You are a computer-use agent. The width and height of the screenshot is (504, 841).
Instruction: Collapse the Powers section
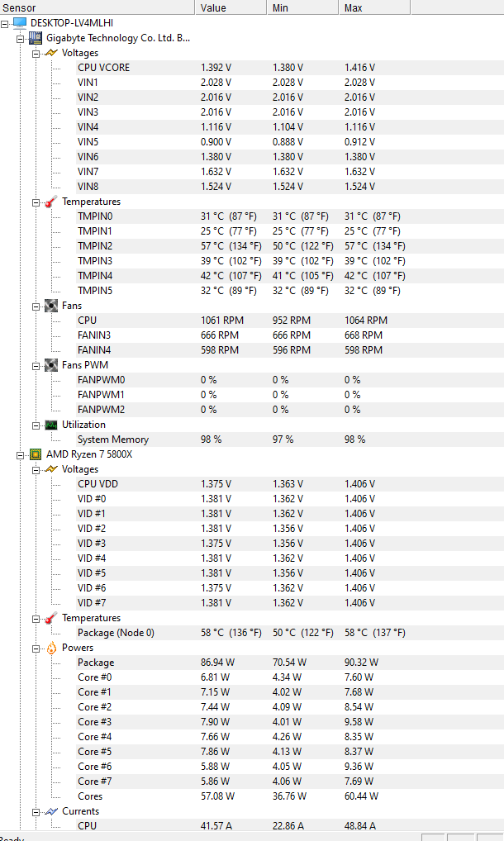[36, 649]
